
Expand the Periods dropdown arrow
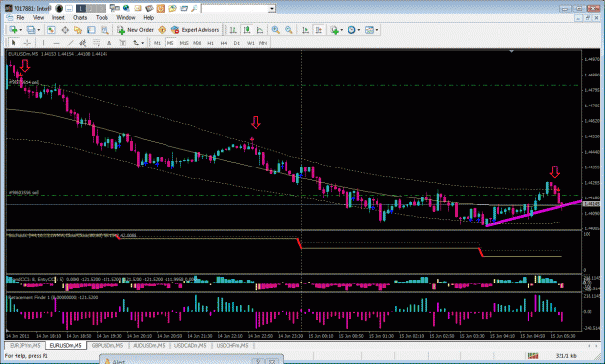(359, 30)
